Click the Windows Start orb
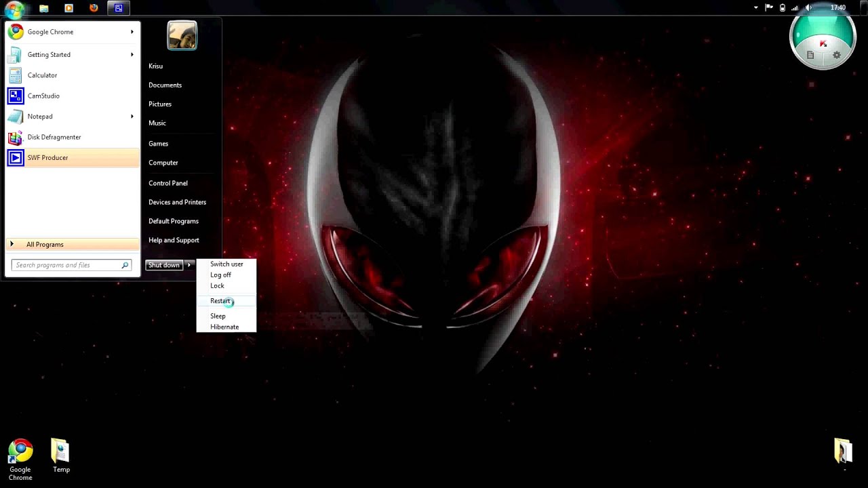The image size is (868, 488). [14, 9]
